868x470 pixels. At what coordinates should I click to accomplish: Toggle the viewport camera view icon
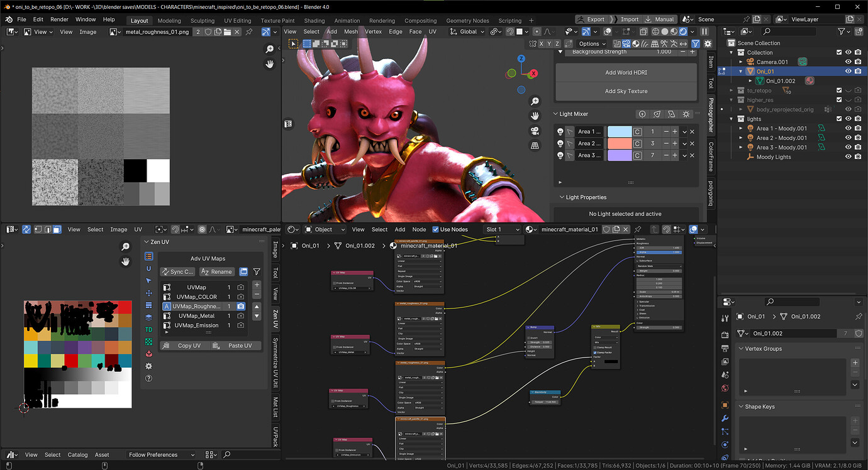click(535, 131)
